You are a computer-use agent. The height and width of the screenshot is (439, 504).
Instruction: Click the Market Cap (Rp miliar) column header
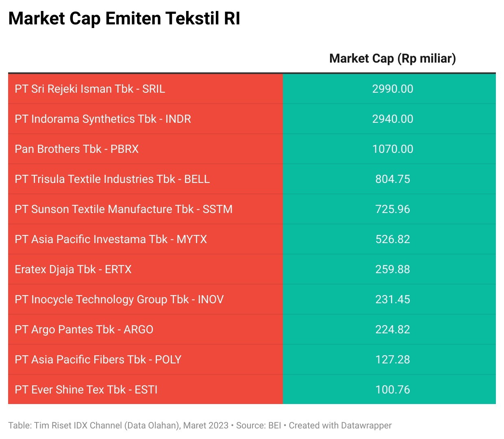392,59
